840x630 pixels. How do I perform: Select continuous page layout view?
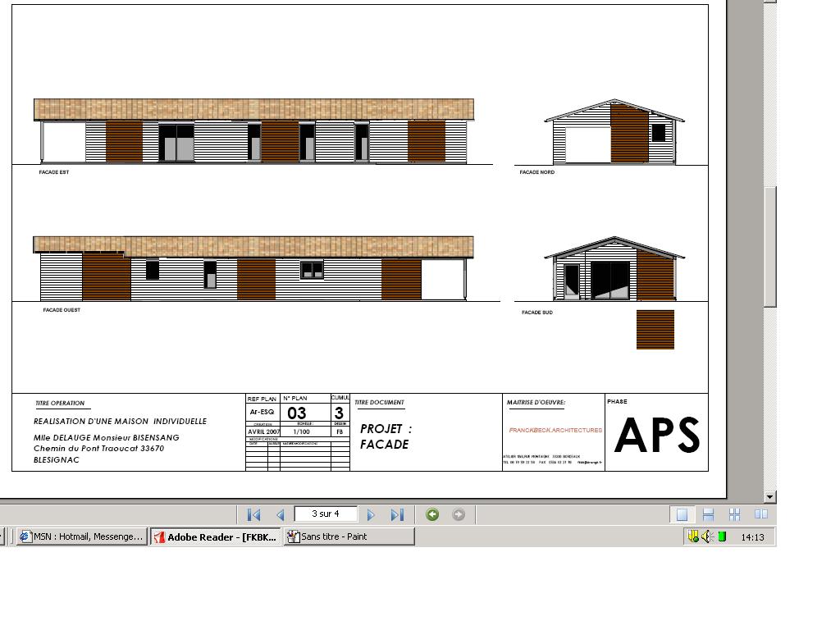(x=708, y=514)
